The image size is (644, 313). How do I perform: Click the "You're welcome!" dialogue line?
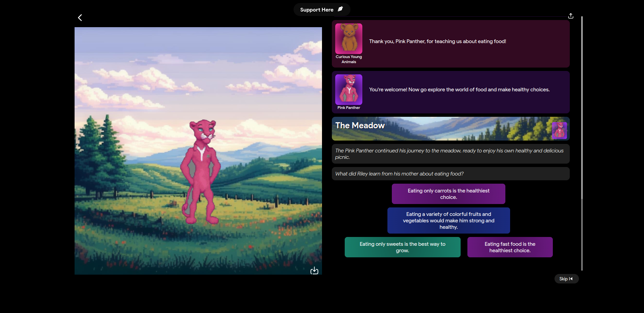tap(459, 90)
